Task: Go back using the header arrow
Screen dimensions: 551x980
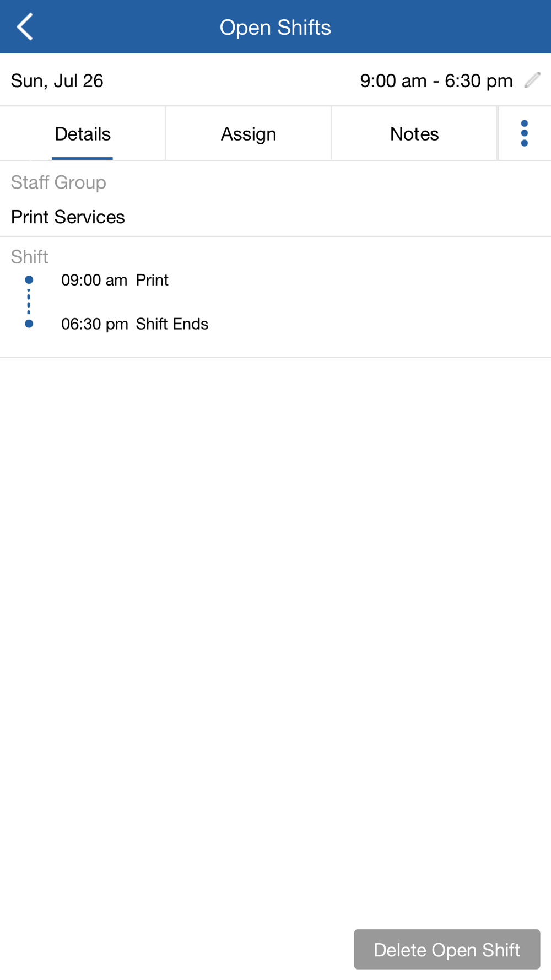Action: [x=25, y=27]
